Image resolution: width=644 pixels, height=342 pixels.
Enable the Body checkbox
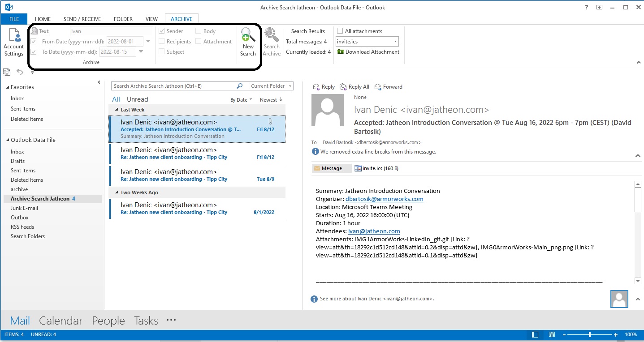[199, 31]
